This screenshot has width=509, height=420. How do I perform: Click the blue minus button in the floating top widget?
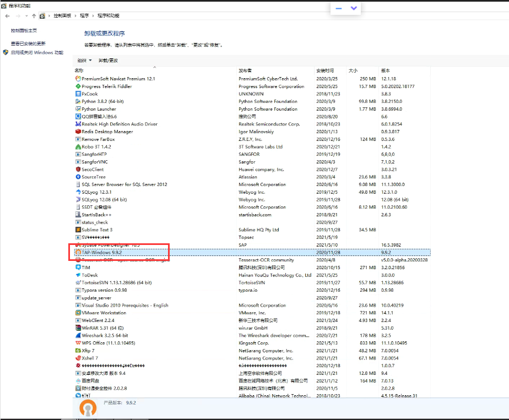tap(339, 8)
